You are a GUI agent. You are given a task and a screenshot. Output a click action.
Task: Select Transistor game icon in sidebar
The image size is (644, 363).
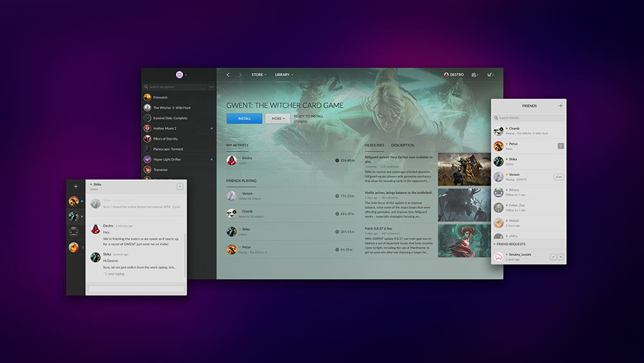pos(147,170)
